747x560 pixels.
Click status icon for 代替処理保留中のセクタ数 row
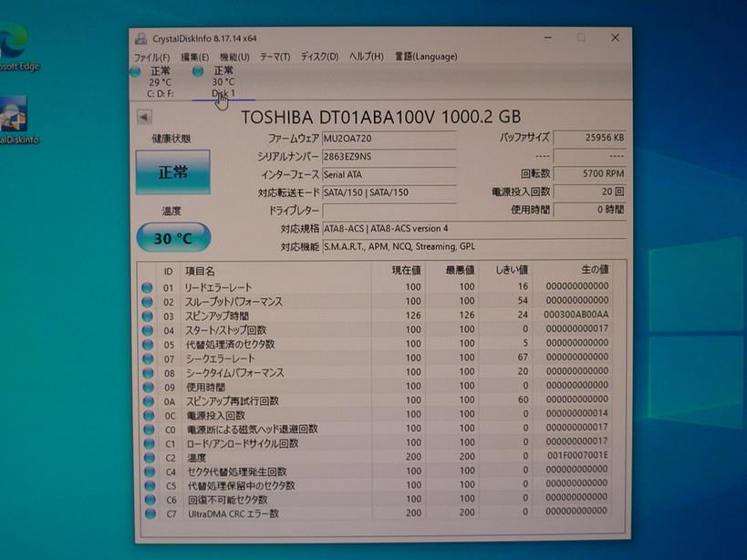click(x=150, y=486)
